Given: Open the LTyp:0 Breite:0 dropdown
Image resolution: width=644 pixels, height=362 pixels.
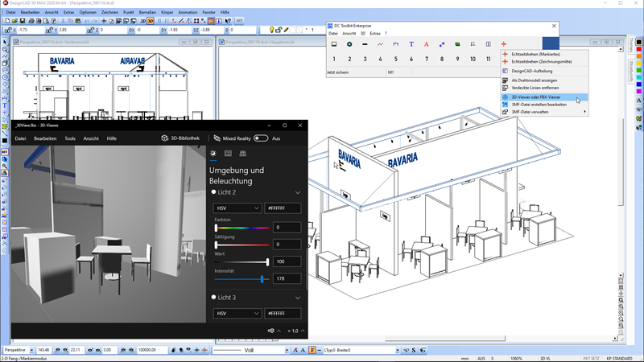Looking at the screenshot, I should coord(397,350).
